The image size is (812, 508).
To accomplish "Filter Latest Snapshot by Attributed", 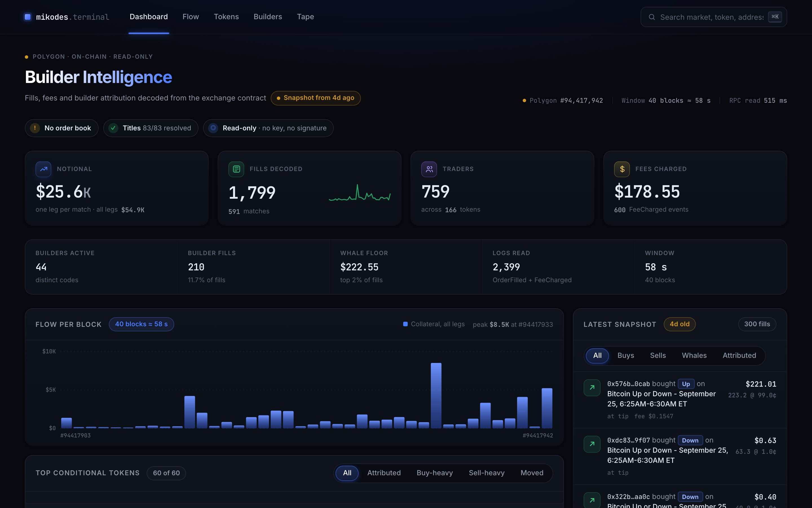I will click(740, 356).
